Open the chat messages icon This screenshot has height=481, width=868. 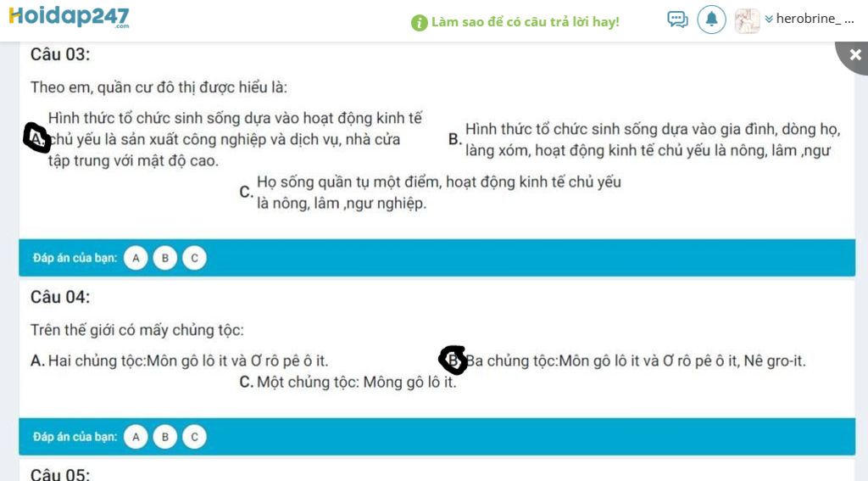677,20
